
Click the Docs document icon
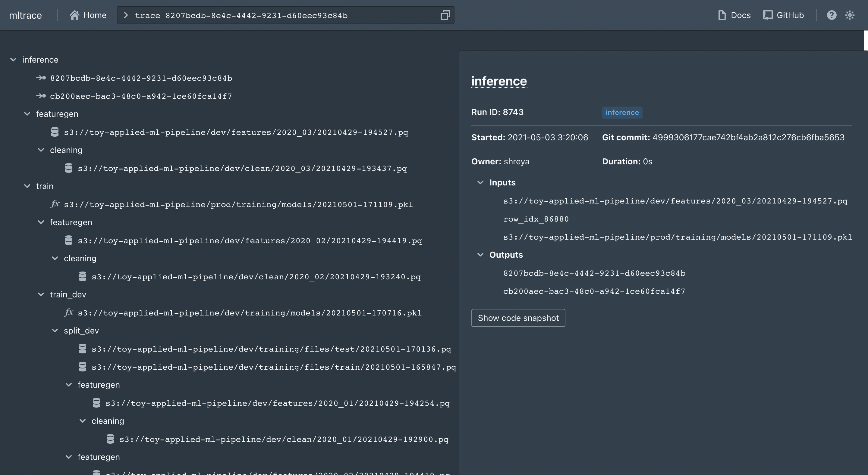click(x=722, y=15)
